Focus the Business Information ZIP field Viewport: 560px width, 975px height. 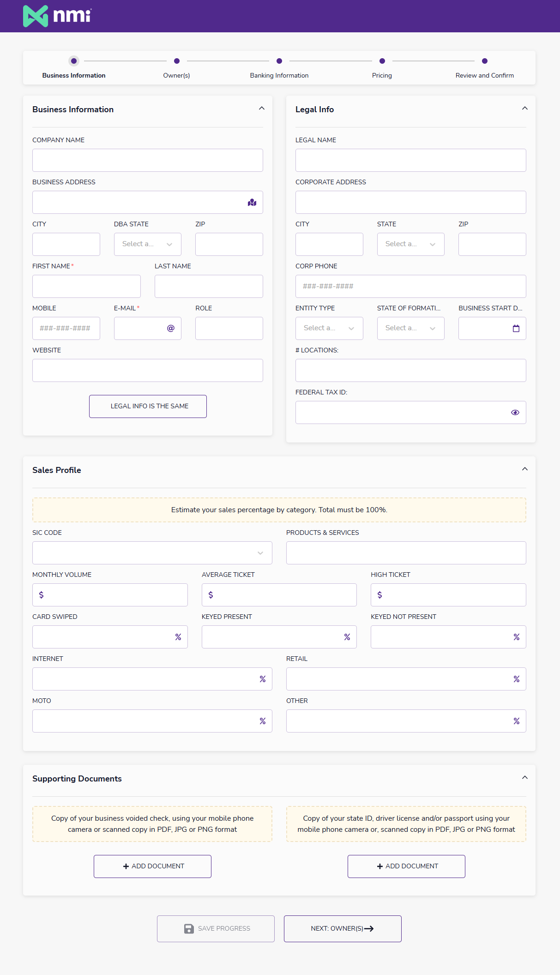[x=229, y=244]
